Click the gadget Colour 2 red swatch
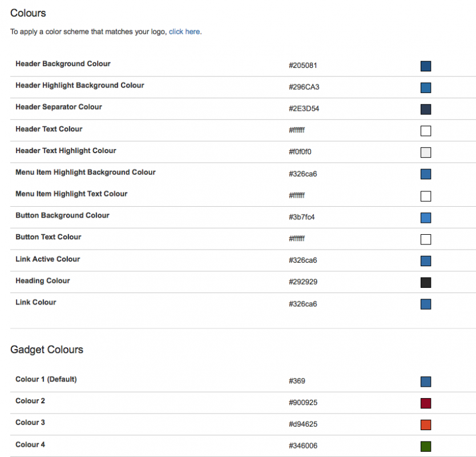Viewport: 476px width, 457px height. tap(425, 403)
